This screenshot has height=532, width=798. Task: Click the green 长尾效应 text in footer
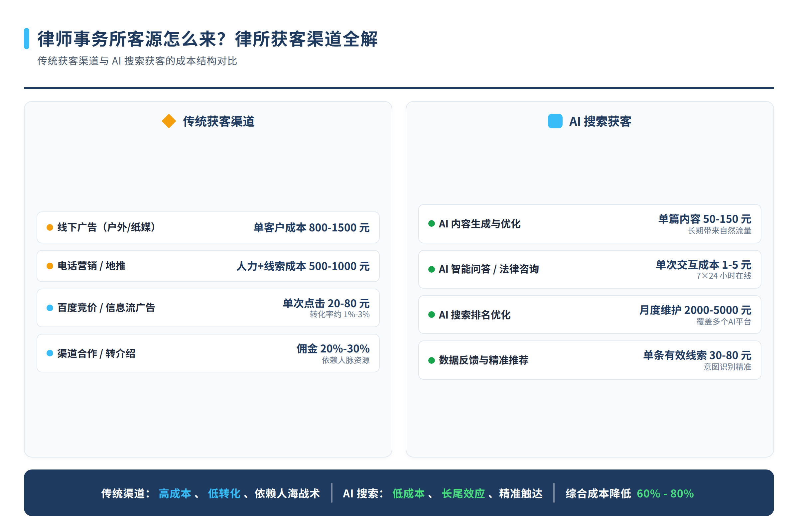pyautogui.click(x=464, y=493)
